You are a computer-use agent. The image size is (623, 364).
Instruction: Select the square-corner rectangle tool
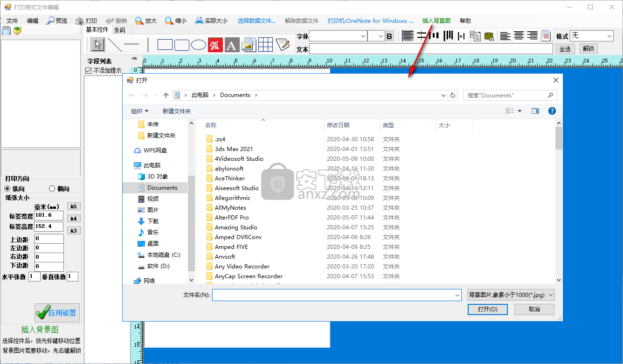(165, 45)
